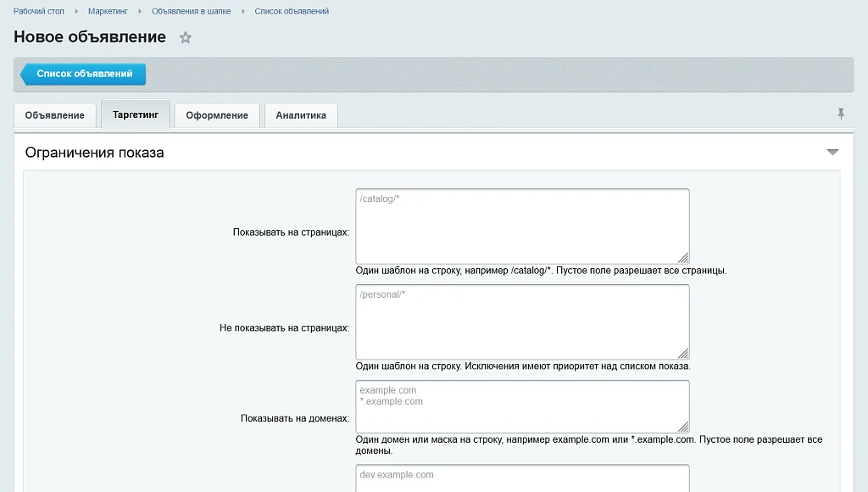Click the Показывать на страницах label
This screenshot has width=868, height=492.
[x=292, y=232]
